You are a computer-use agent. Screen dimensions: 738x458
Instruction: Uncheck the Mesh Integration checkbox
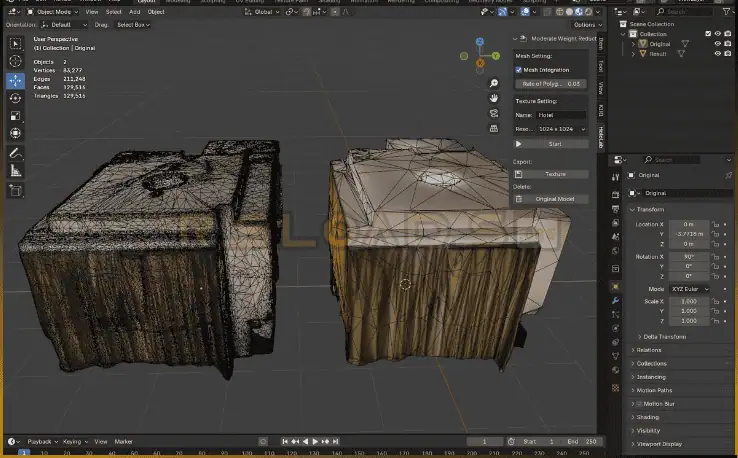coord(519,70)
